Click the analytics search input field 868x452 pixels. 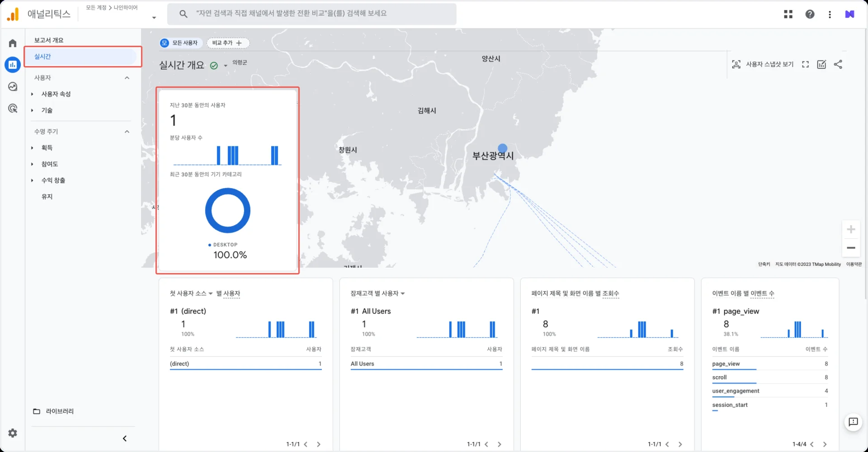[312, 14]
